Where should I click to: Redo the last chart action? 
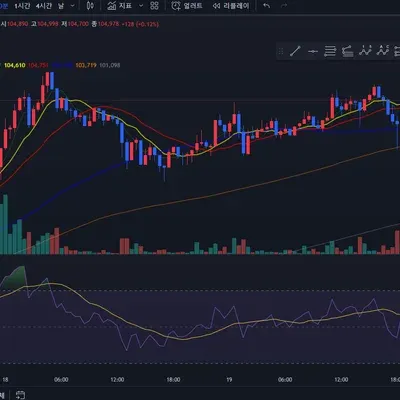click(x=284, y=6)
